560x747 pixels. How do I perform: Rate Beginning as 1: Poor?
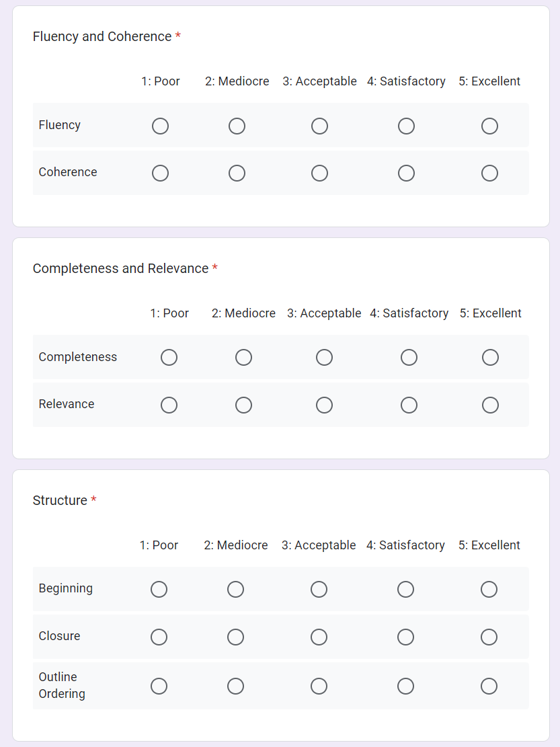pos(159,590)
